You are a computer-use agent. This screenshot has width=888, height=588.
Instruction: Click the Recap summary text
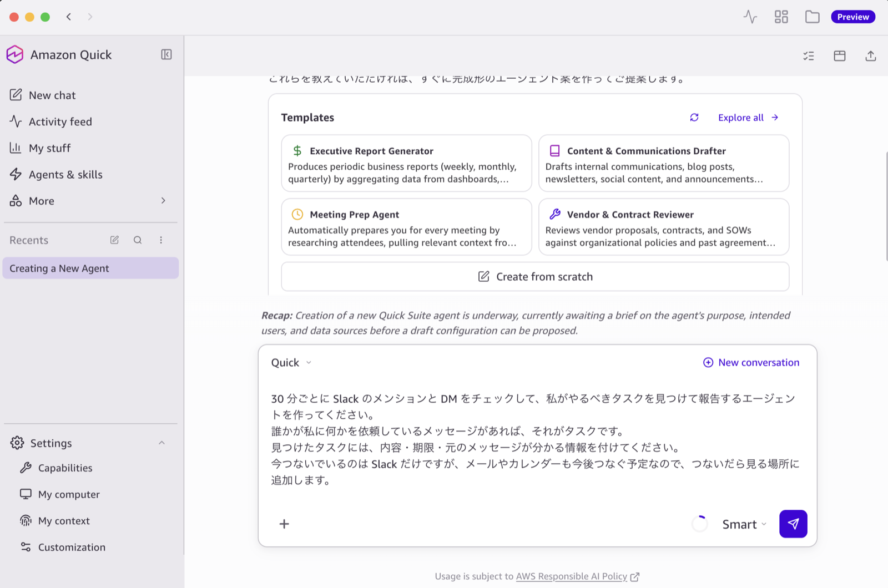(x=526, y=323)
